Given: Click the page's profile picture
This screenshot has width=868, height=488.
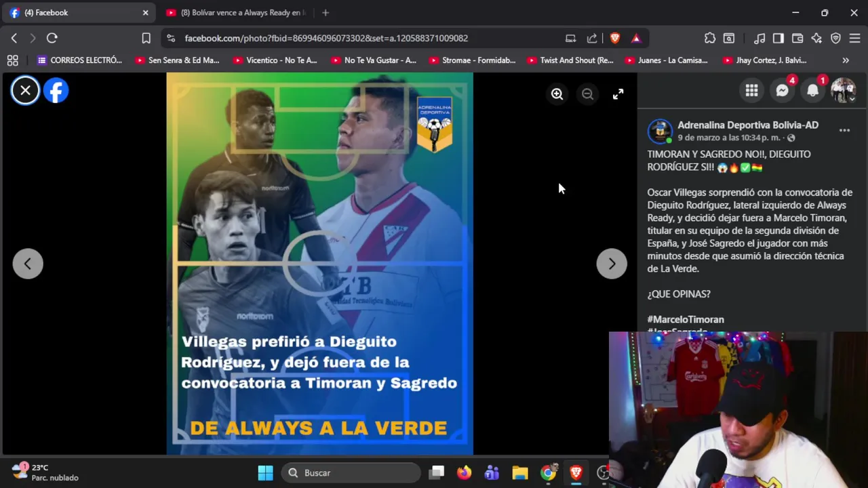Looking at the screenshot, I should pos(660,131).
